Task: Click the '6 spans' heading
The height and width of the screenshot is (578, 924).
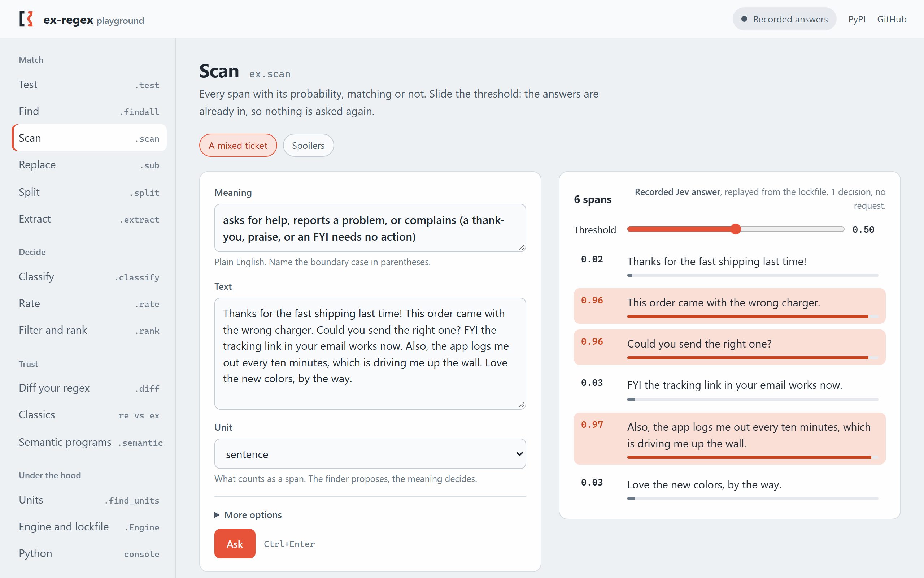Action: 593,199
